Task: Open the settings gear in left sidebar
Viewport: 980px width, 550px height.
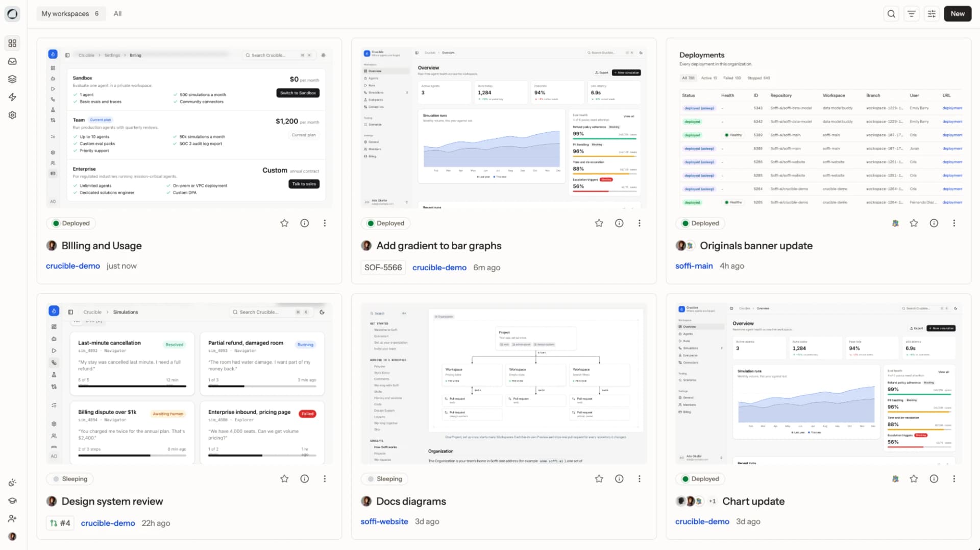Action: tap(12, 115)
